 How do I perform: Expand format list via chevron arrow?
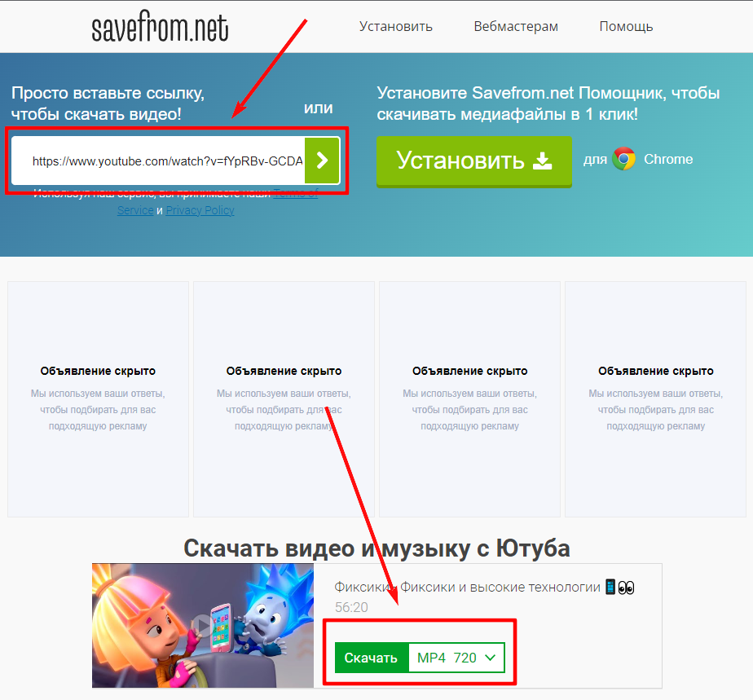click(491, 658)
